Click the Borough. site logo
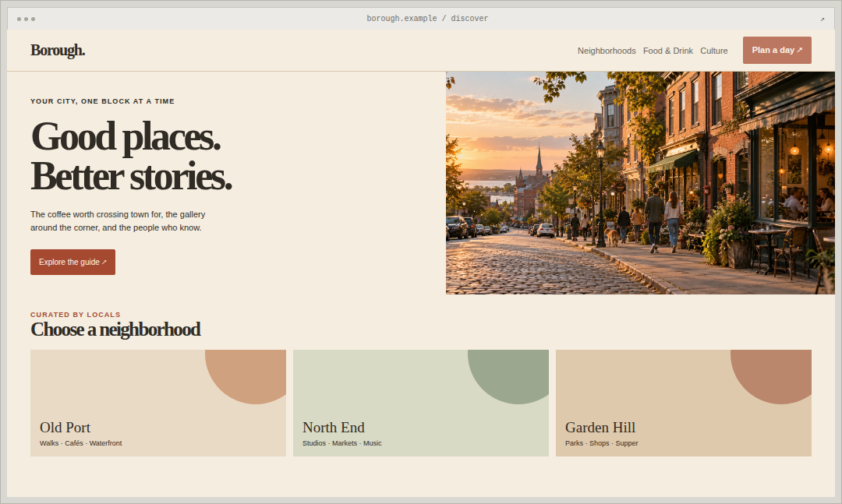This screenshot has height=504, width=842. pyautogui.click(x=58, y=51)
